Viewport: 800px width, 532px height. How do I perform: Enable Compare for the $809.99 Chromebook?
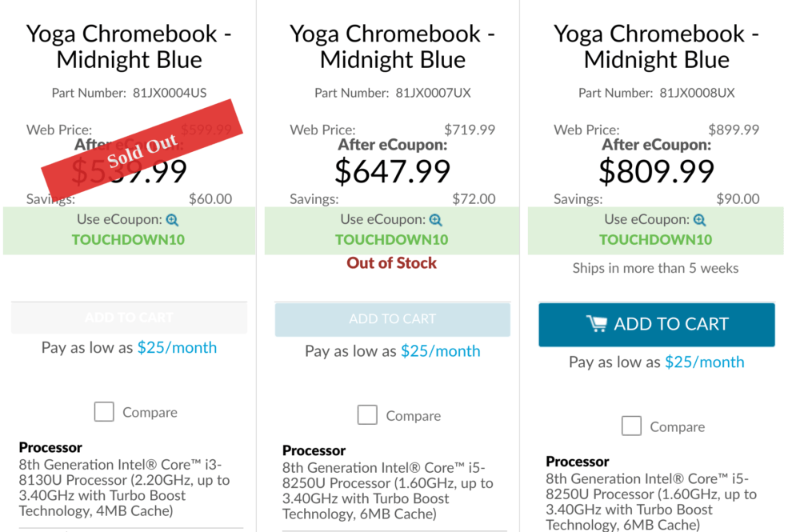(632, 426)
